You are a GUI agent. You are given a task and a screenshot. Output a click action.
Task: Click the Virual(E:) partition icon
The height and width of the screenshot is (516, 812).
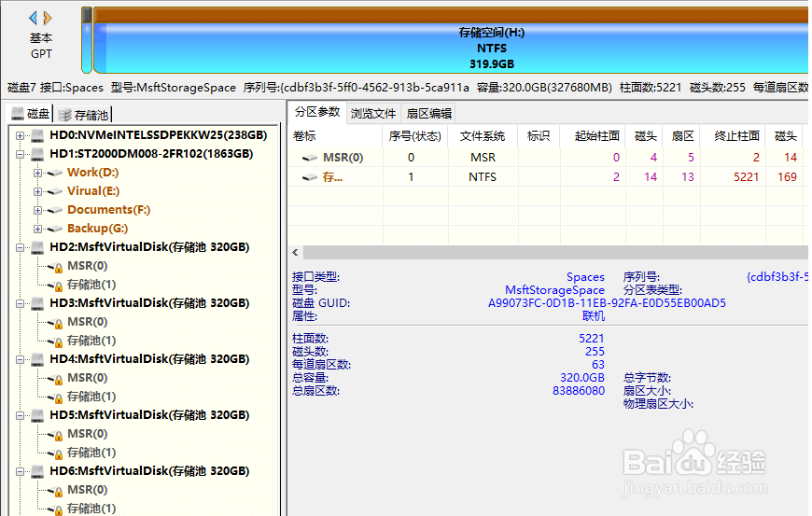click(x=55, y=191)
